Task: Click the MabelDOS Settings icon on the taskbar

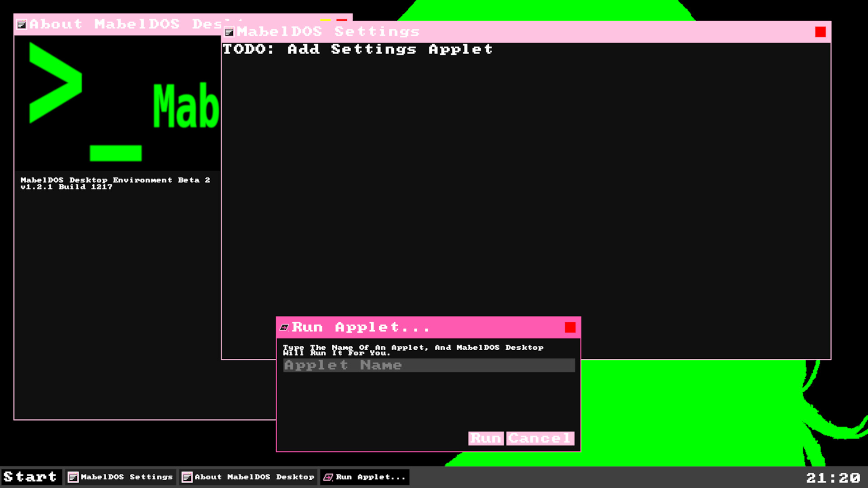Action: (73, 477)
